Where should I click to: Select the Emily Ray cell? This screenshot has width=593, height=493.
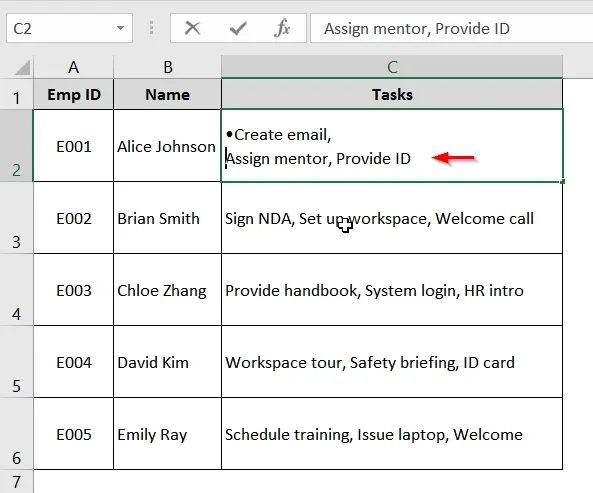[x=168, y=433]
